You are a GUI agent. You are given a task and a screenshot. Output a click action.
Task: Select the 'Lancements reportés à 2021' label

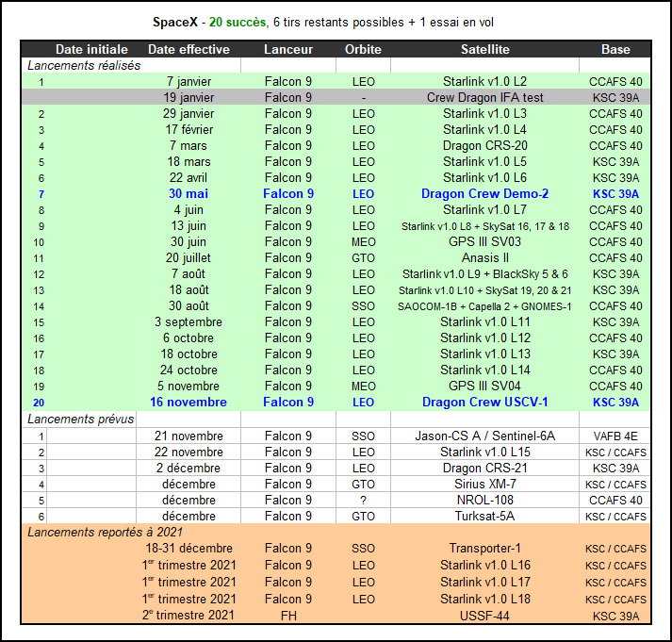tap(105, 532)
